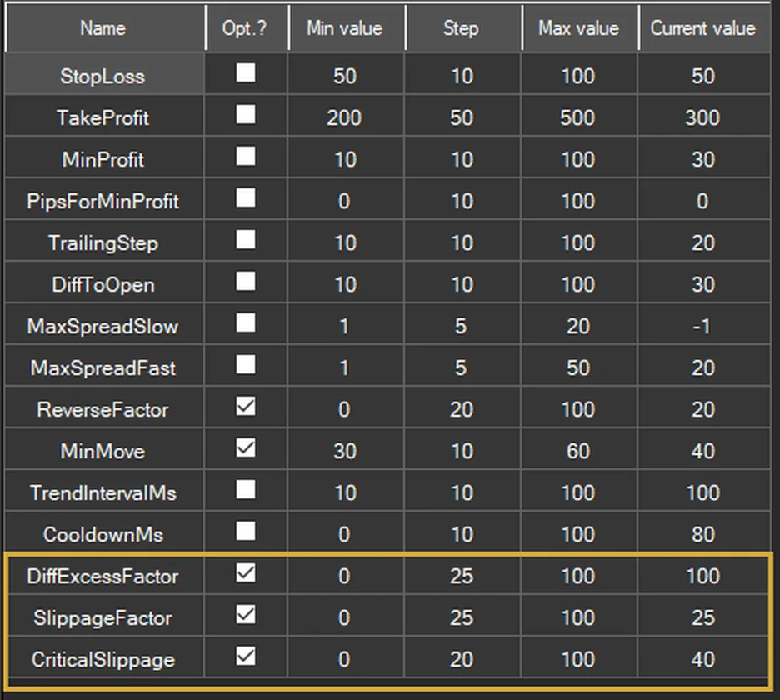Screen dimensions: 780x700
Task: Edit MinMove Max value 60
Action: click(579, 450)
